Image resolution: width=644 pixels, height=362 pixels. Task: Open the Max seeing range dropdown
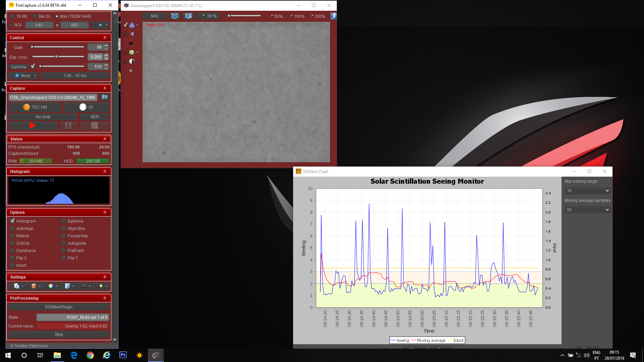click(587, 191)
